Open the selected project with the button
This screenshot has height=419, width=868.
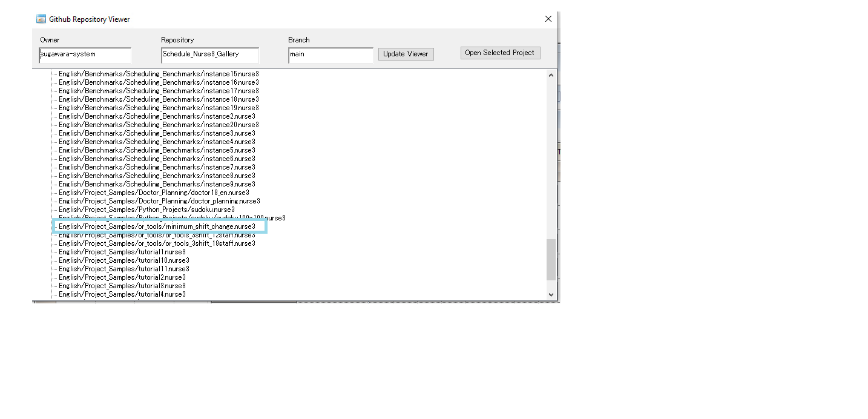(500, 53)
